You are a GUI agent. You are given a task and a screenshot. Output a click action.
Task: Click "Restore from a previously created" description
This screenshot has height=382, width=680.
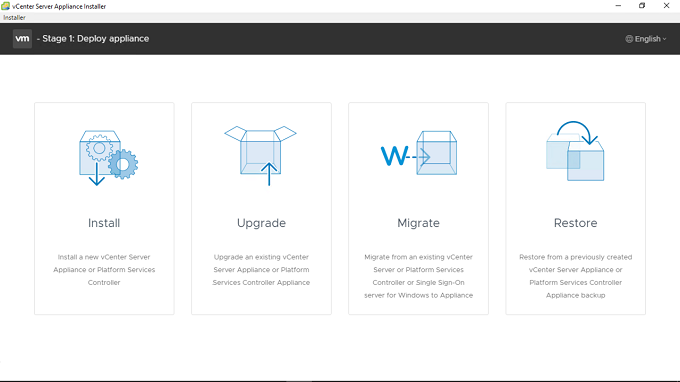coord(575,276)
